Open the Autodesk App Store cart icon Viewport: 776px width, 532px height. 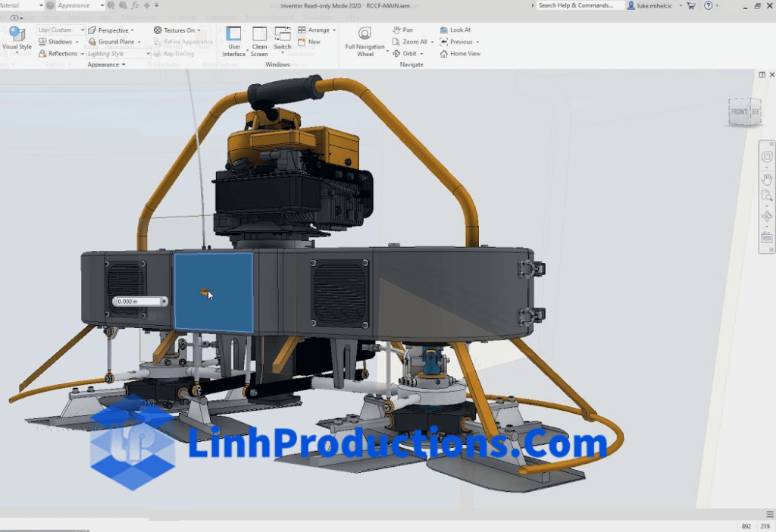pos(691,5)
